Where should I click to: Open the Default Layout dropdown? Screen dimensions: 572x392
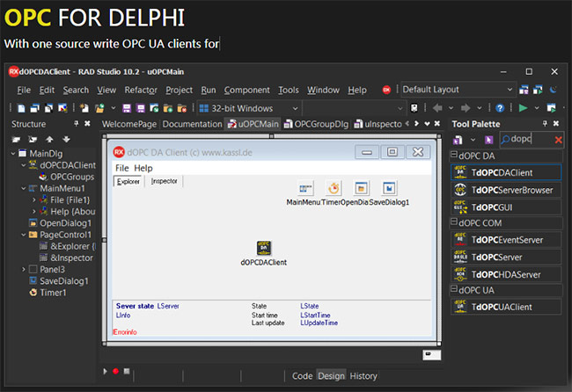click(x=510, y=90)
